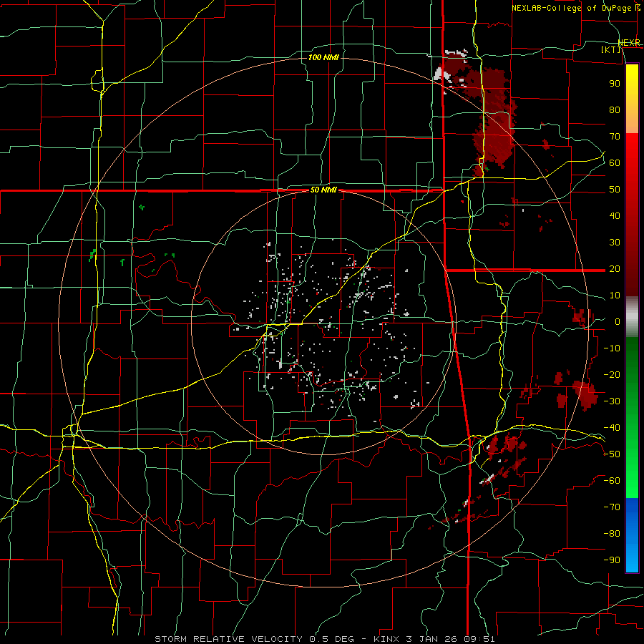This screenshot has width=644, height=644.
Task: Select the "80" value on the velocity scale
Action: (615, 109)
